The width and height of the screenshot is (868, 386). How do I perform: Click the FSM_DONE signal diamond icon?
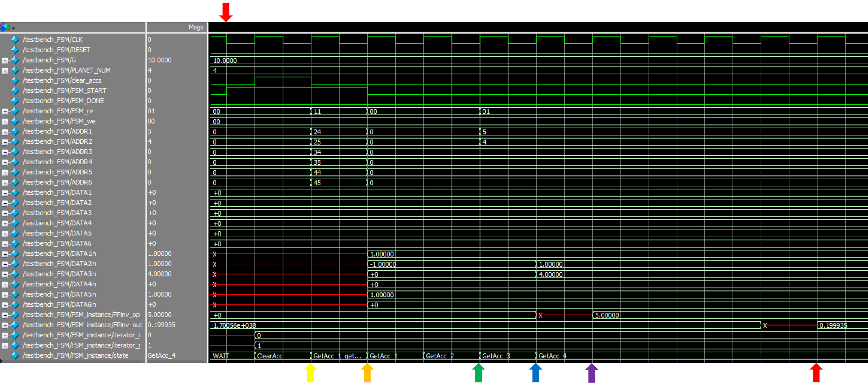[x=15, y=101]
